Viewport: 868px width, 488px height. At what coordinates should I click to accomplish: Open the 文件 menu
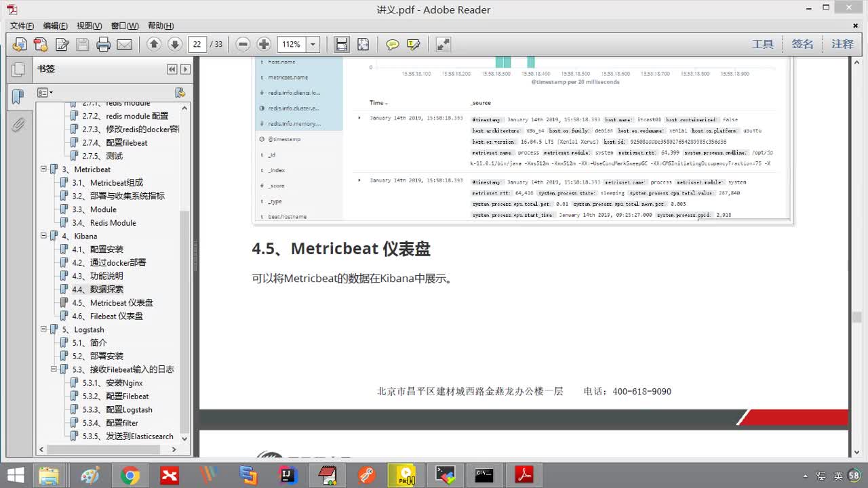pos(22,26)
